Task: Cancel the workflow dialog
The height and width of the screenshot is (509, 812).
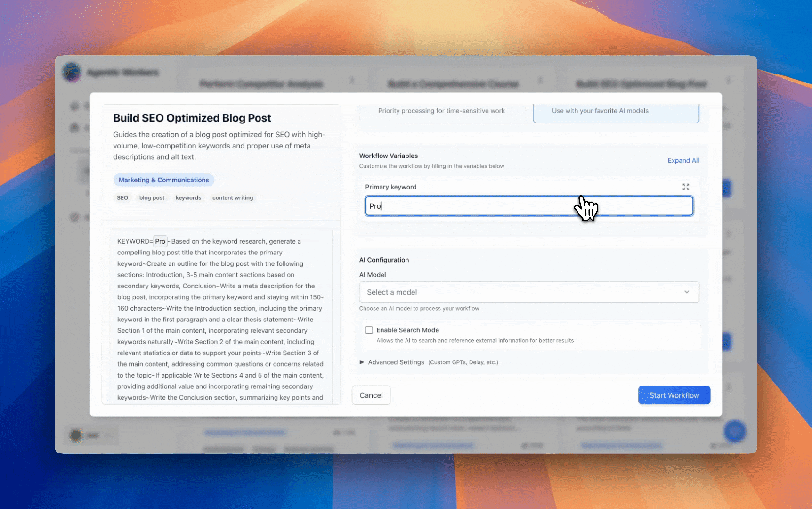Action: point(371,395)
